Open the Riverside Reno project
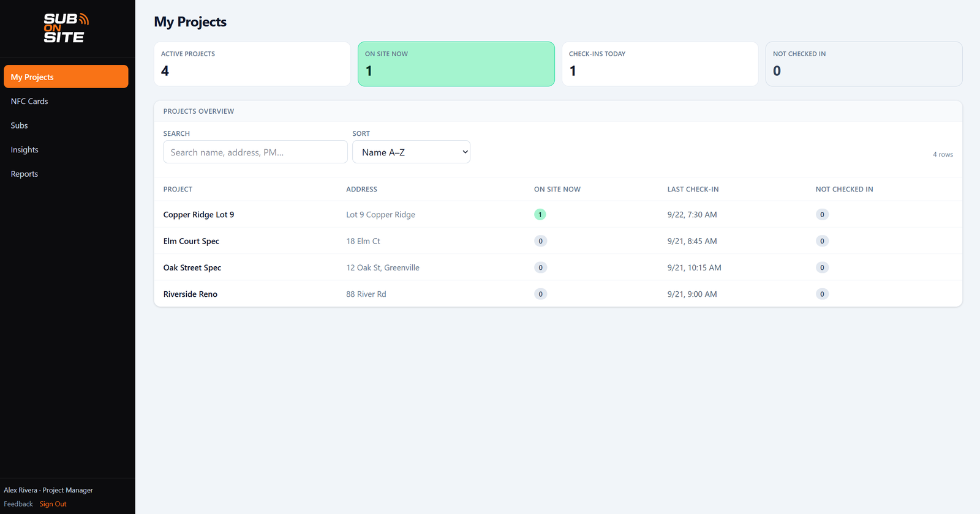 click(190, 294)
